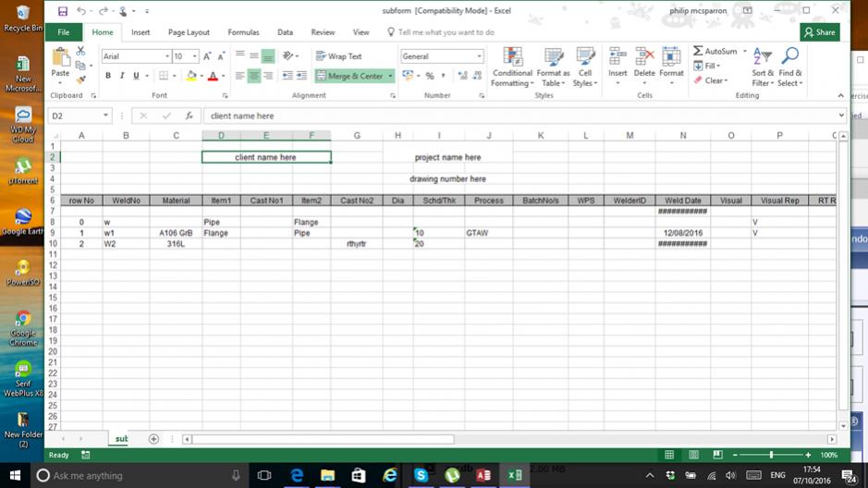This screenshot has width=868, height=488.
Task: Switch to Page Layout view in status bar
Action: click(x=693, y=455)
